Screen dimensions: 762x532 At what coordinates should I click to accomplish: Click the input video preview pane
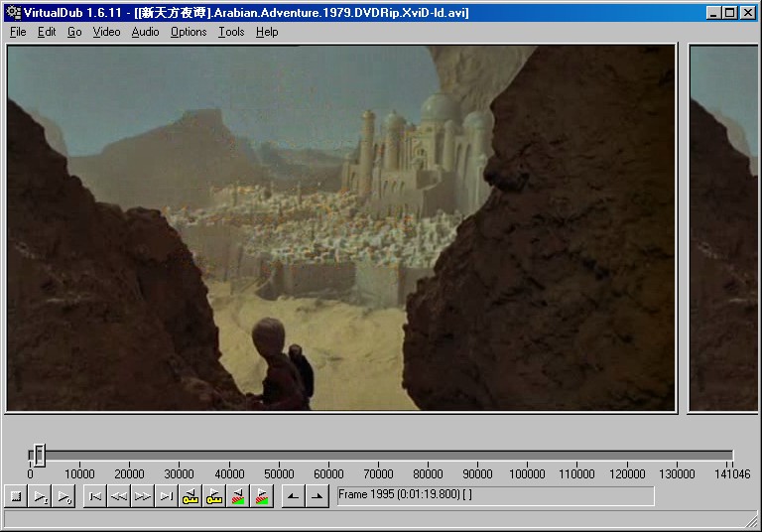pos(341,228)
